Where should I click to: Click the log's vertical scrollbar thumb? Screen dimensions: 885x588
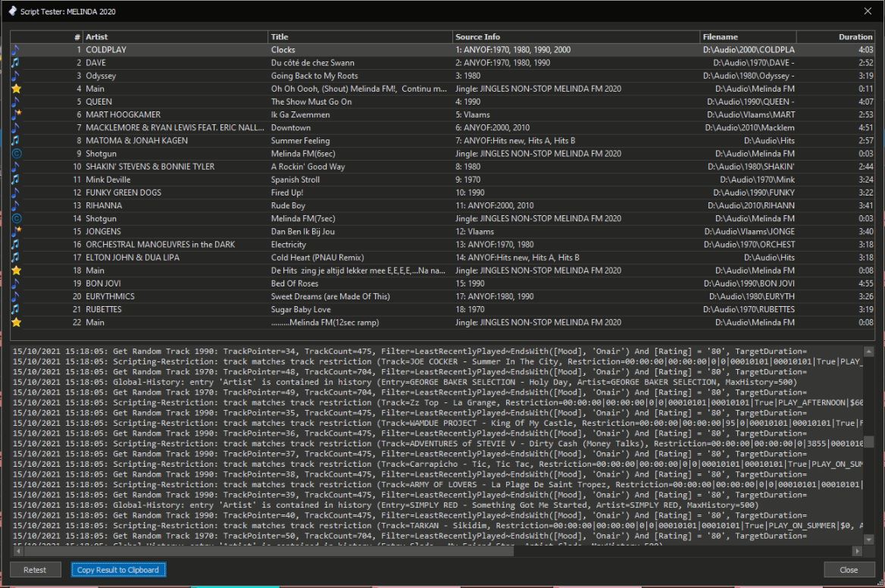(x=868, y=441)
